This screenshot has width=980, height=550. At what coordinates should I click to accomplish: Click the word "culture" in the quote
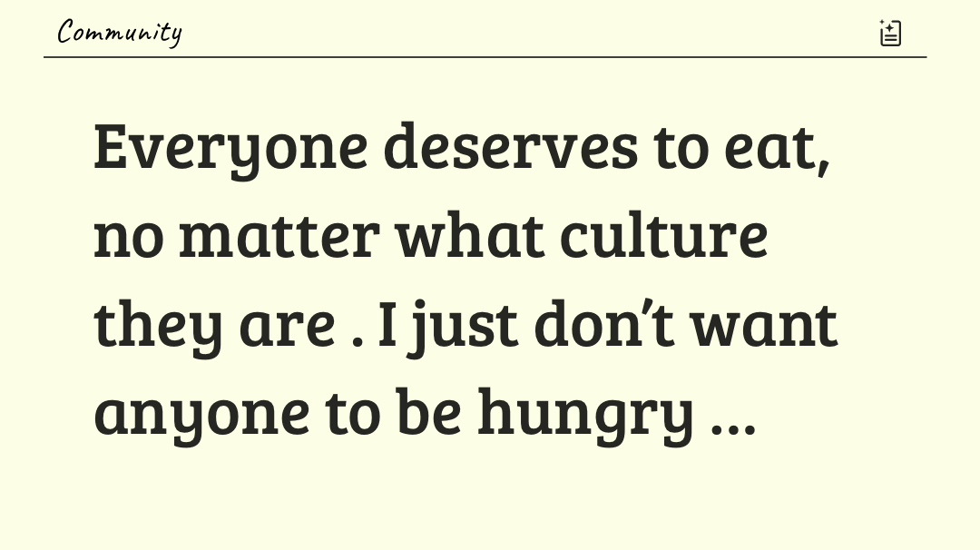pos(663,236)
